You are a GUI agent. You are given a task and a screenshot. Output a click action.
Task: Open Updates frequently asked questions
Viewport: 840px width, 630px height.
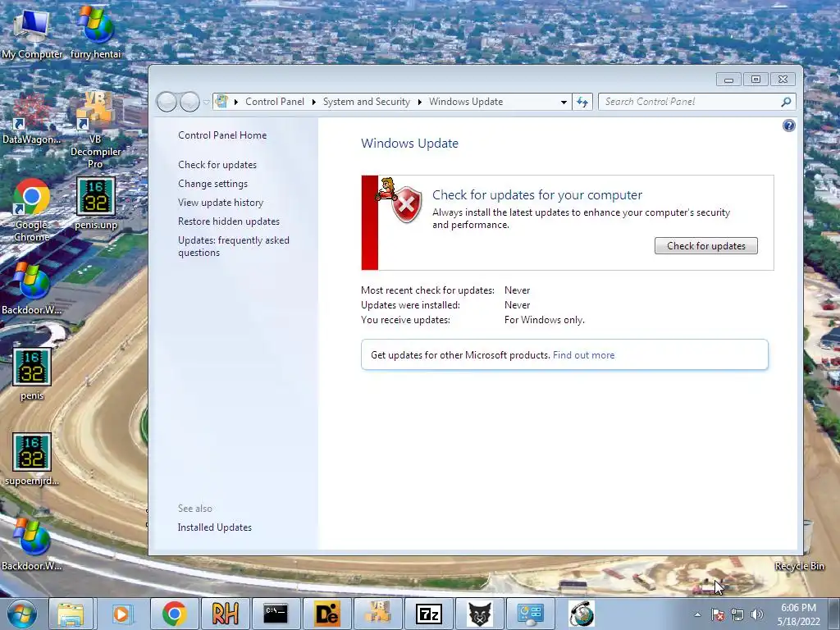coord(234,246)
